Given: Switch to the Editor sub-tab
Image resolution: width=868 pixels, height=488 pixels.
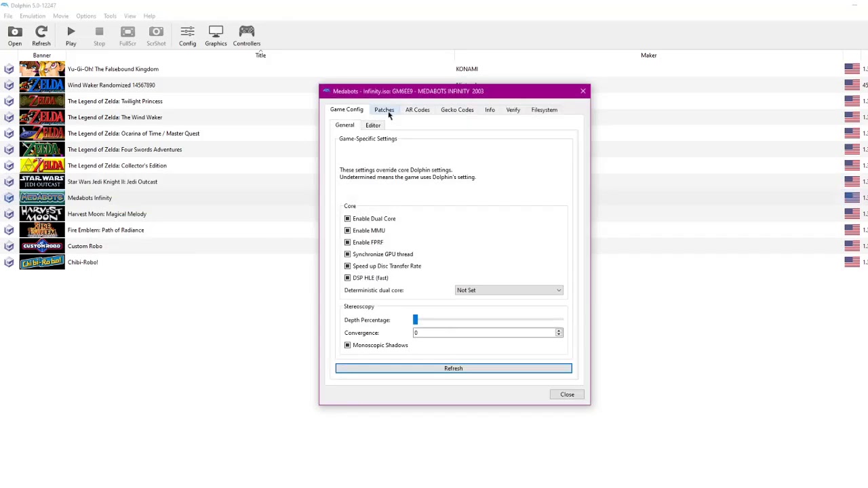Looking at the screenshot, I should click(x=373, y=125).
